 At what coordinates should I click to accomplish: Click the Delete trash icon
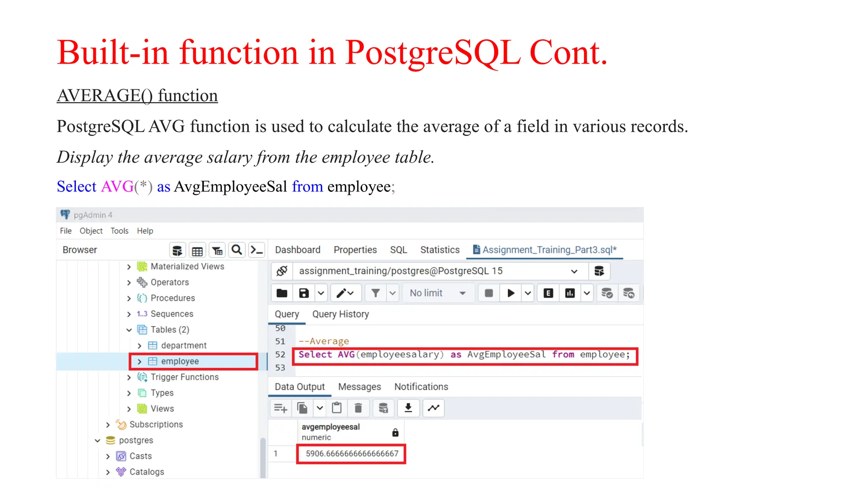point(358,408)
